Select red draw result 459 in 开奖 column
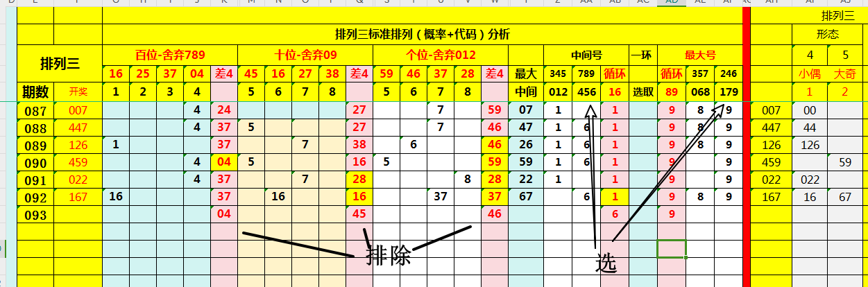This screenshot has width=868, height=287. pyautogui.click(x=78, y=162)
